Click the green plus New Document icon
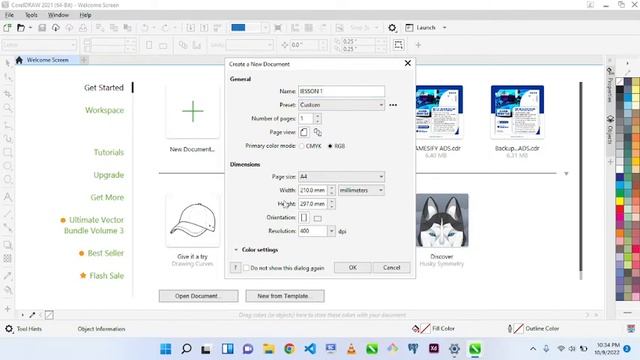The image size is (640, 360). pos(193,111)
